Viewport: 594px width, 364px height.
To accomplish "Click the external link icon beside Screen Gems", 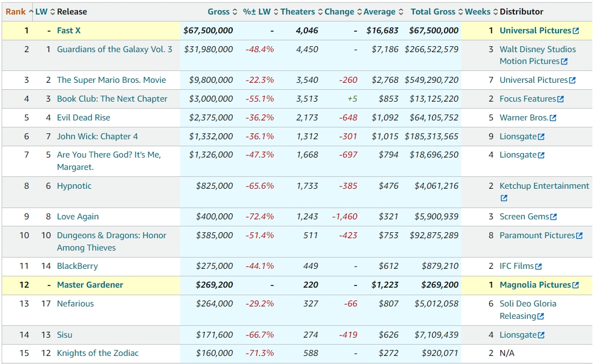I will [554, 217].
